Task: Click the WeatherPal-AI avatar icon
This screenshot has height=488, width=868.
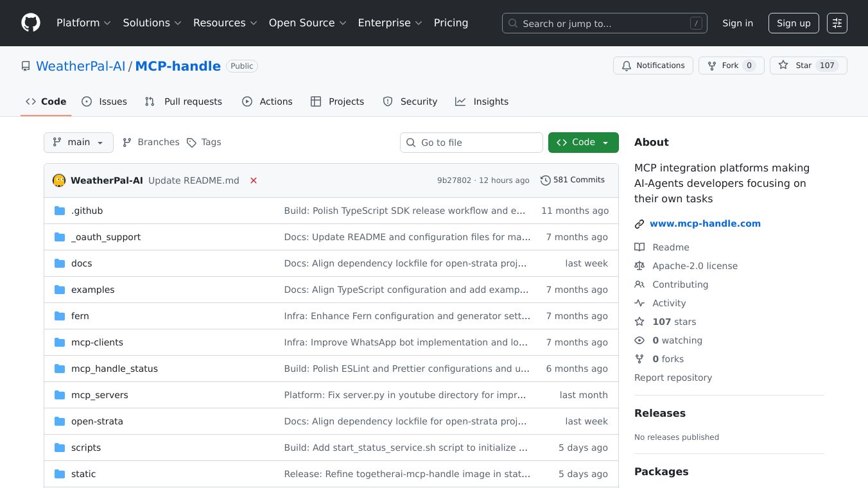Action: coord(59,180)
